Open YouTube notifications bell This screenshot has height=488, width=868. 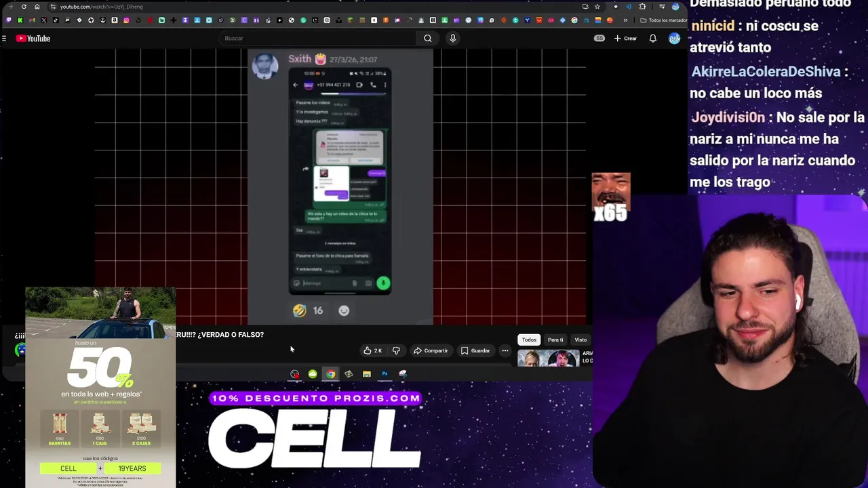[x=652, y=39]
